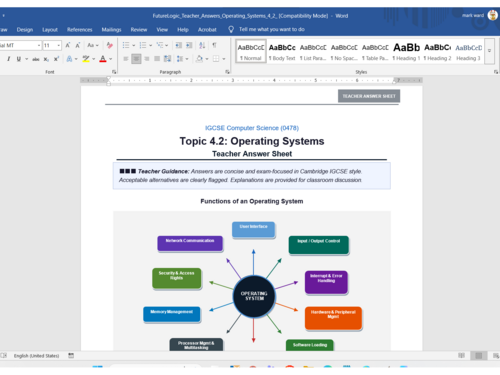Viewport: 500px width, 375px height.
Task: Switch to Print Layout view
Action: point(479,356)
